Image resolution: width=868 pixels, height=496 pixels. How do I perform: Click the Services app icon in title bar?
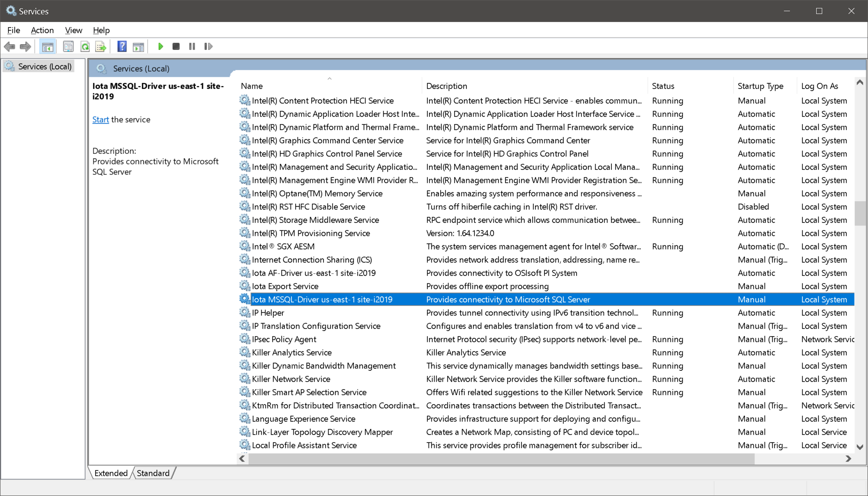coord(11,11)
